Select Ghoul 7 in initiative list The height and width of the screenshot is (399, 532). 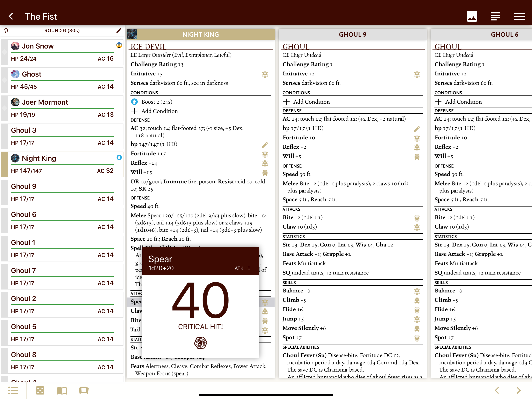coord(62,277)
